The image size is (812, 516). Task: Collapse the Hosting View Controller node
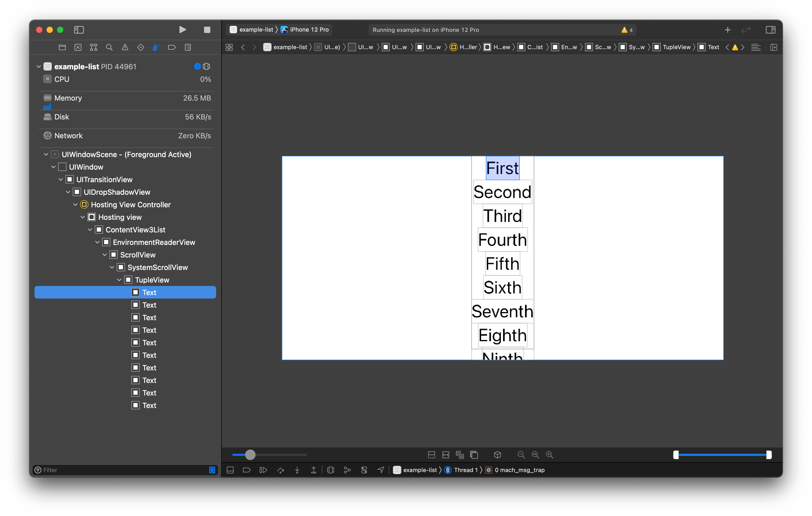click(x=76, y=205)
